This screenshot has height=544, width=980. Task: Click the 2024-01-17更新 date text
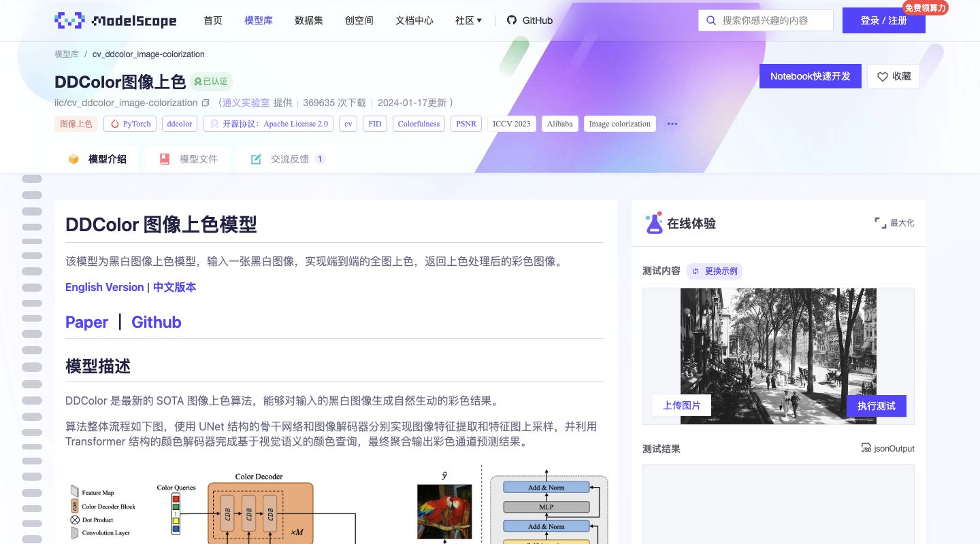412,103
